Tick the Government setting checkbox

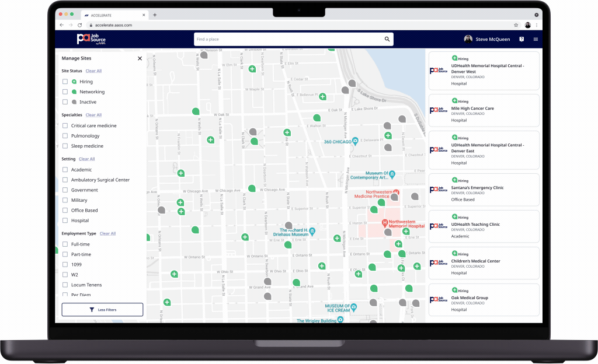click(65, 190)
